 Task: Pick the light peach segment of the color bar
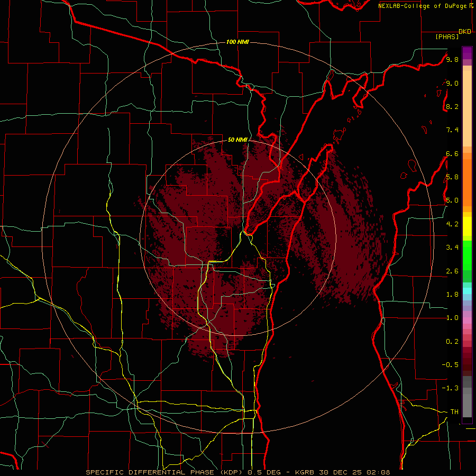(x=467, y=108)
